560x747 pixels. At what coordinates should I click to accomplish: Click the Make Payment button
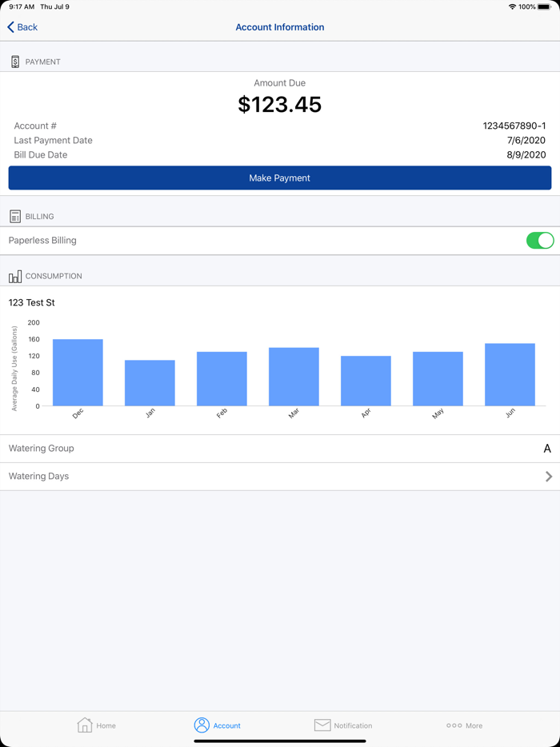(280, 178)
